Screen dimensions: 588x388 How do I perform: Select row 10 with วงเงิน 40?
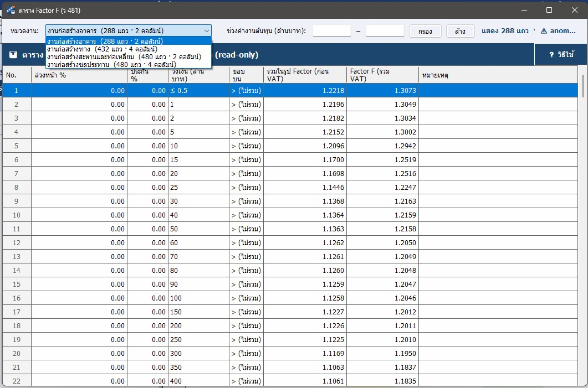tap(290, 215)
